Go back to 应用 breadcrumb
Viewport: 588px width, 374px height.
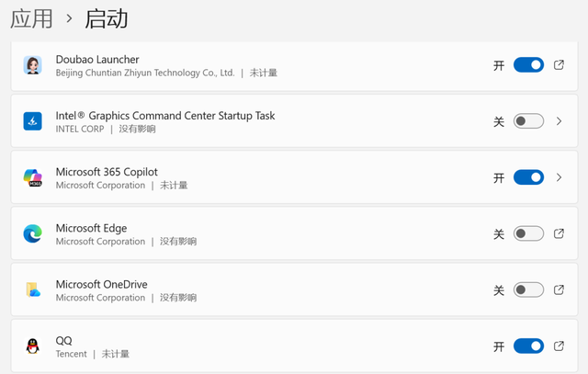coord(30,18)
